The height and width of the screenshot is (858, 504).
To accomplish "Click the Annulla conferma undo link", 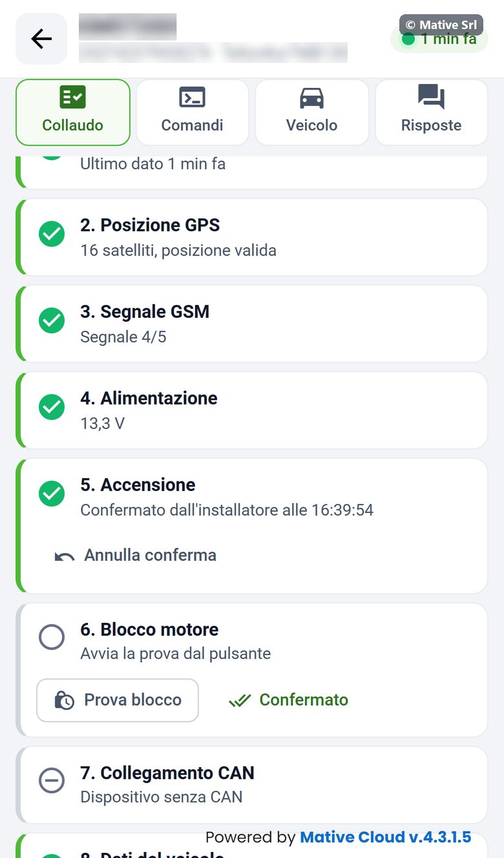I will click(x=136, y=556).
